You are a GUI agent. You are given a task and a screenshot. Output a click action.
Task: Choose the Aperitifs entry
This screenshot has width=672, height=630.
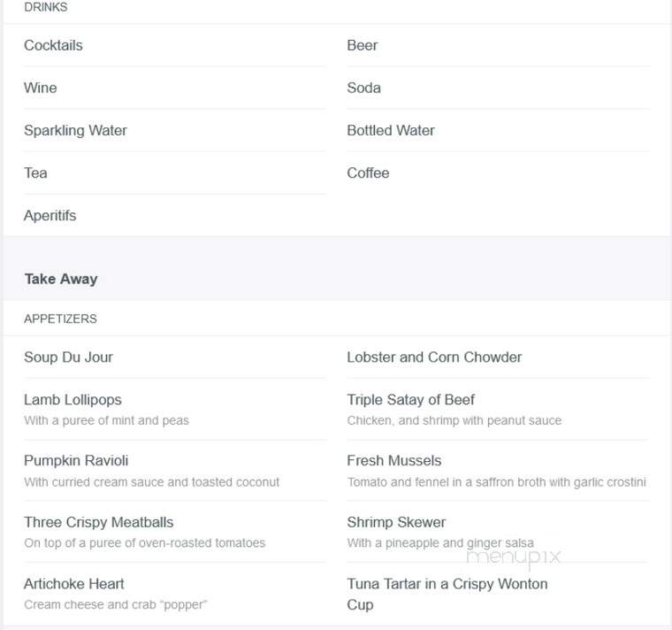point(50,215)
